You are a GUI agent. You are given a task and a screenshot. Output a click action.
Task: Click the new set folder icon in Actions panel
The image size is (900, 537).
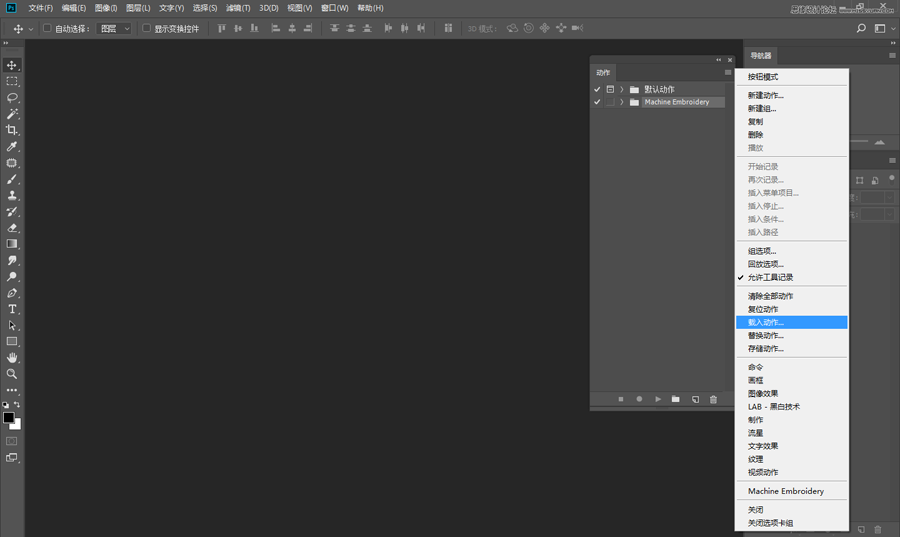676,399
